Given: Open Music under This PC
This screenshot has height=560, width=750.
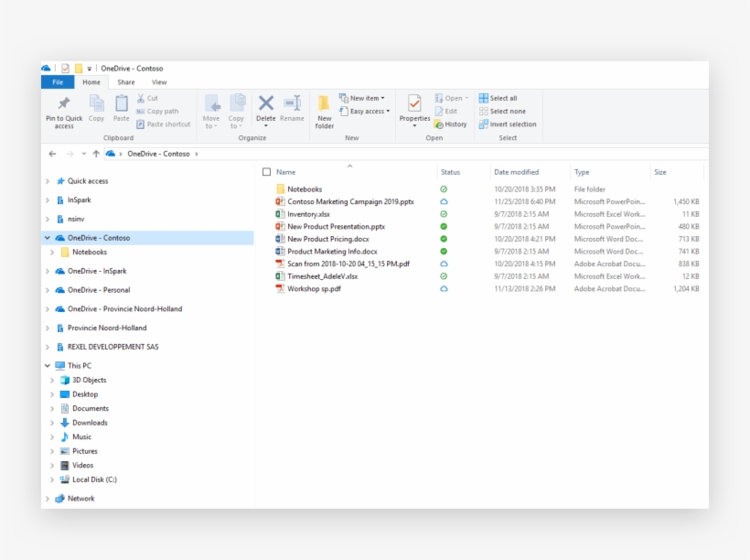Looking at the screenshot, I should [81, 437].
